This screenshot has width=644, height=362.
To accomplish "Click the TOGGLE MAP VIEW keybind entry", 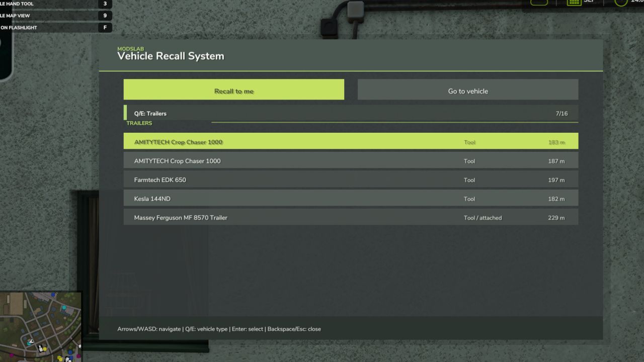I will coord(50,16).
